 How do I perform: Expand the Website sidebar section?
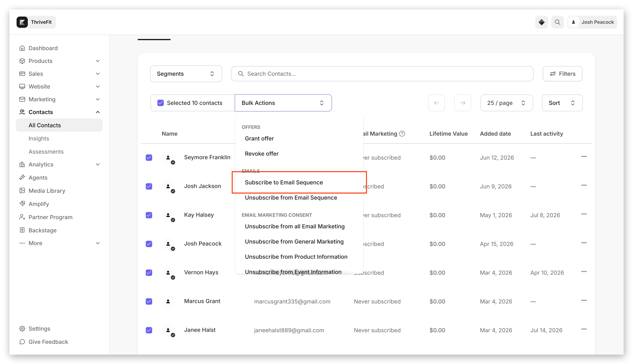click(98, 86)
